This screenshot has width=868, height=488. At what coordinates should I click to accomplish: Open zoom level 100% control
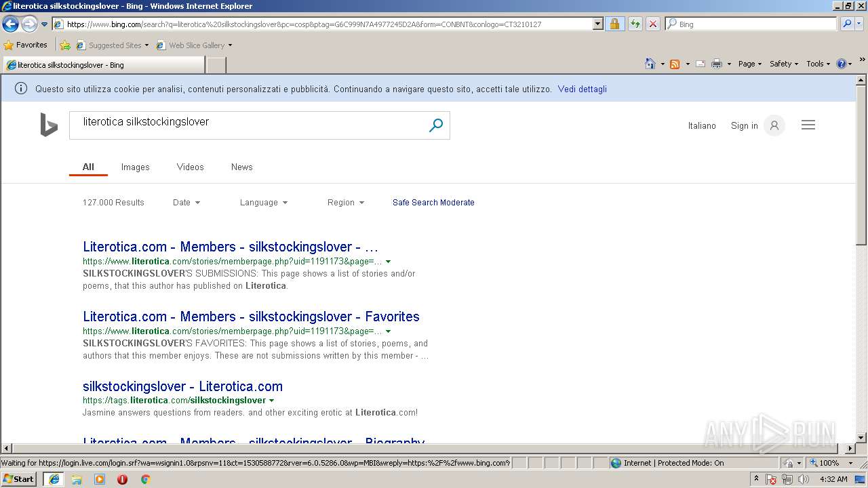833,463
